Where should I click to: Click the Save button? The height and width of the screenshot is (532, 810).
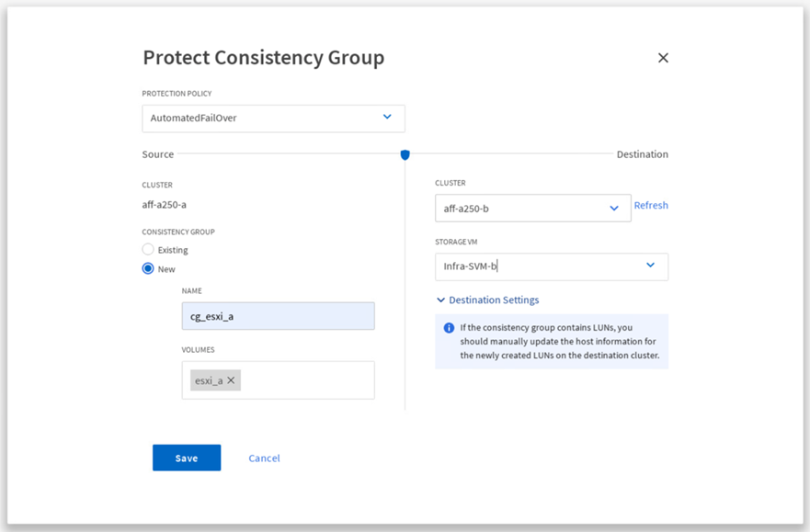187,458
